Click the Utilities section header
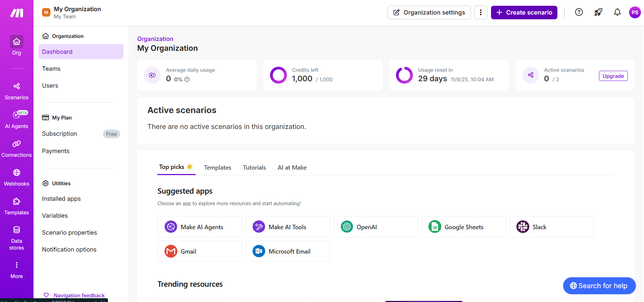This screenshot has width=644, height=302. pyautogui.click(x=57, y=184)
